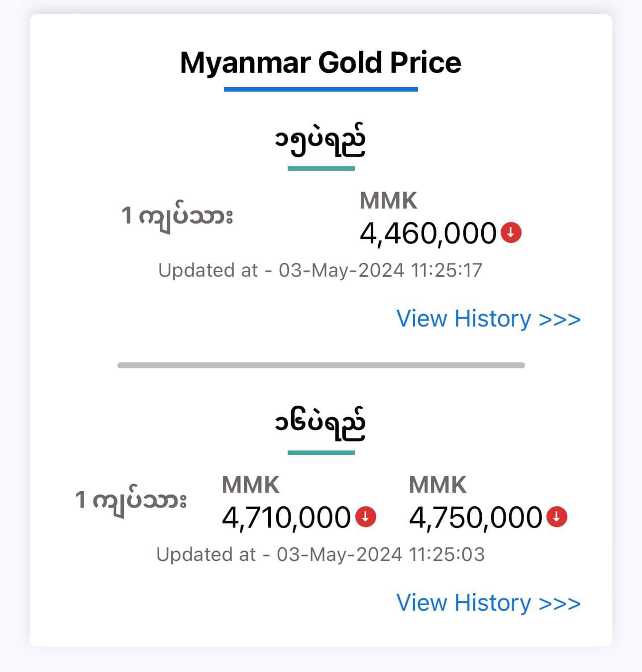642x672 pixels.
Task: Click the MMK label above 4,710,000
Action: [251, 485]
